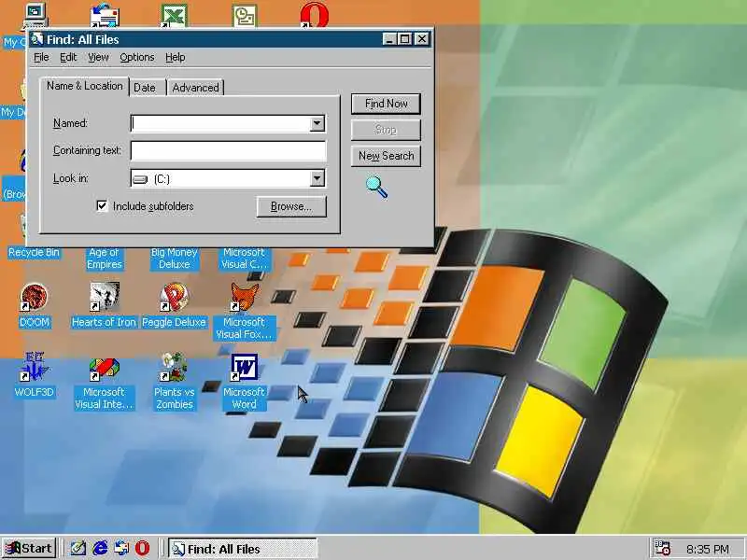Click the New Search button

(x=386, y=156)
